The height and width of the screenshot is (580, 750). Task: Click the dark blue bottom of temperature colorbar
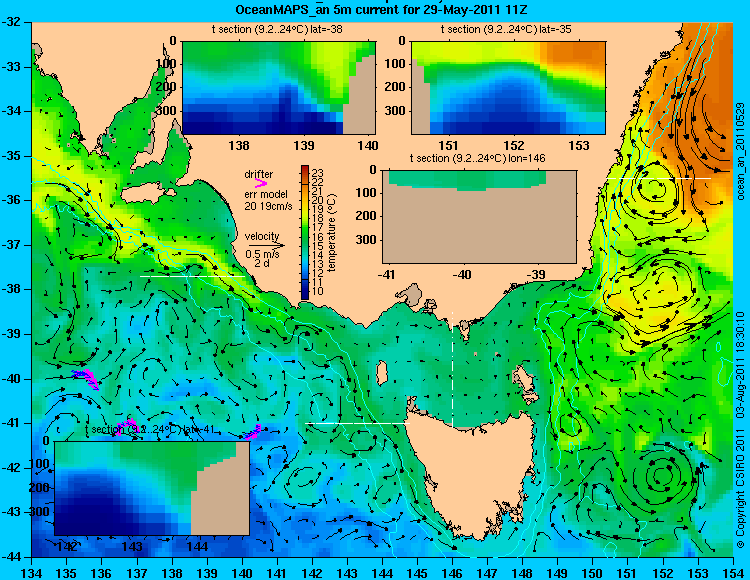[x=305, y=294]
